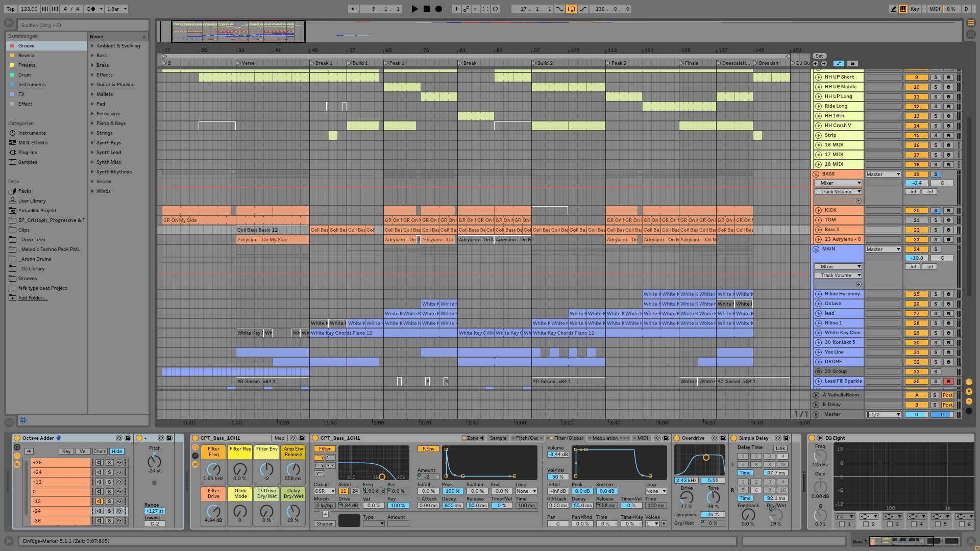The image size is (980, 551).
Task: Open the Circuit OSR dropdown
Action: point(325,491)
